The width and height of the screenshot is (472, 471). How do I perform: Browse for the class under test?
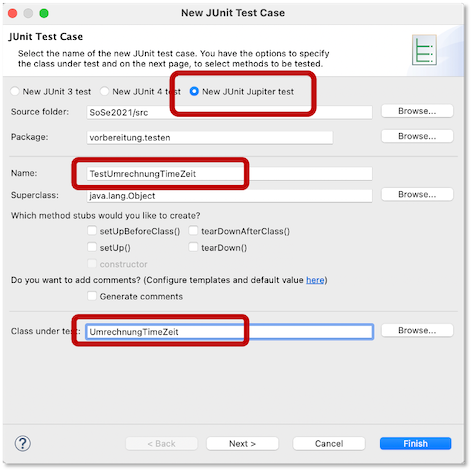[x=417, y=330]
